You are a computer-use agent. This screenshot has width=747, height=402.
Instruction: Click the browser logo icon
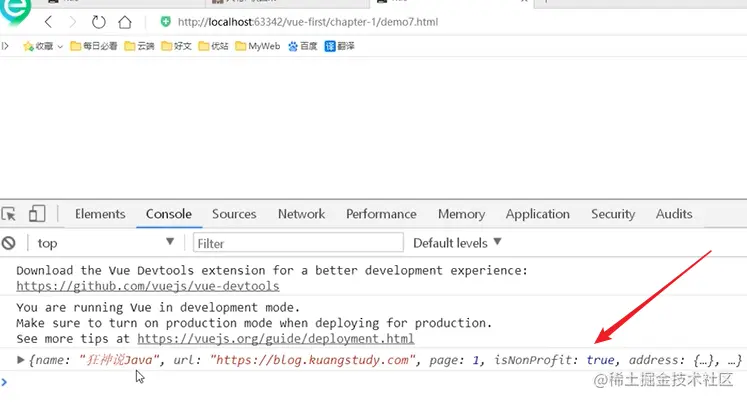pyautogui.click(x=16, y=10)
